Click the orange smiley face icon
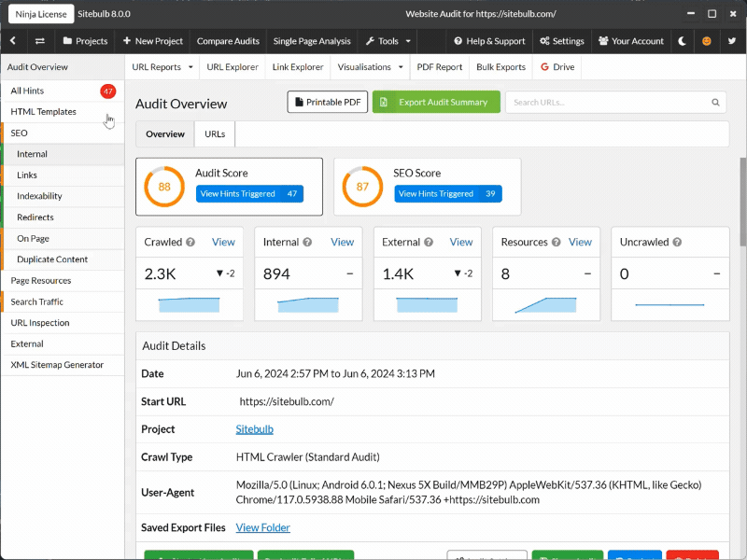The width and height of the screenshot is (747, 560). coord(707,41)
